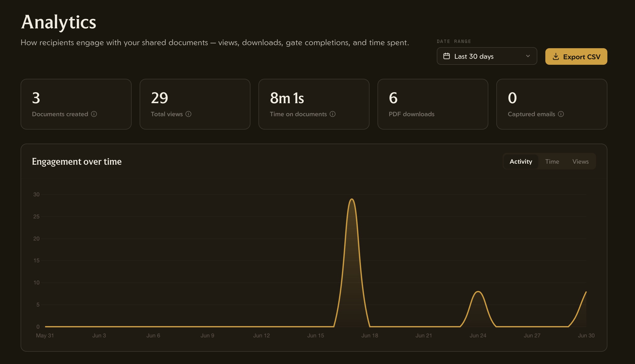Switch chart to the Time tab
Image resolution: width=635 pixels, height=364 pixels.
pos(552,161)
